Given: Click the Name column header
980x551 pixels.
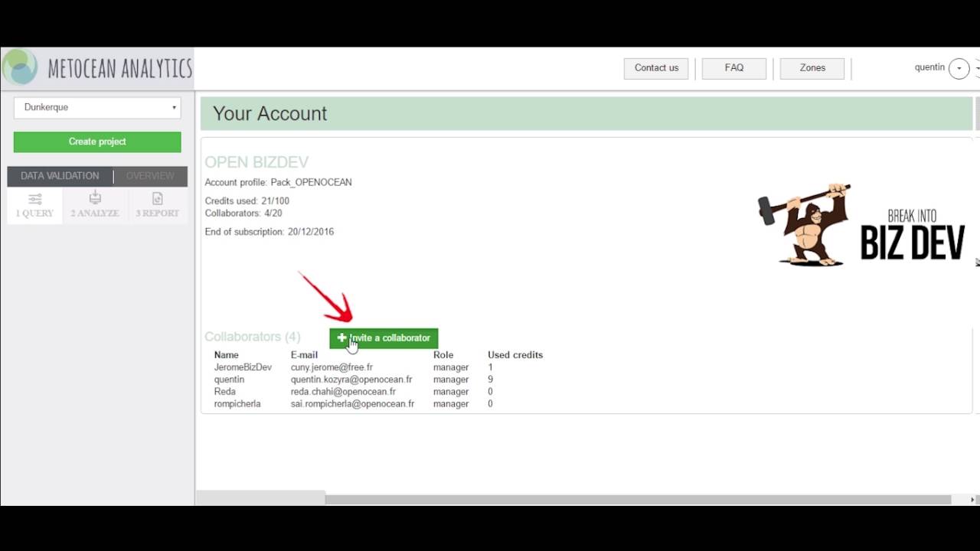Looking at the screenshot, I should tap(227, 355).
